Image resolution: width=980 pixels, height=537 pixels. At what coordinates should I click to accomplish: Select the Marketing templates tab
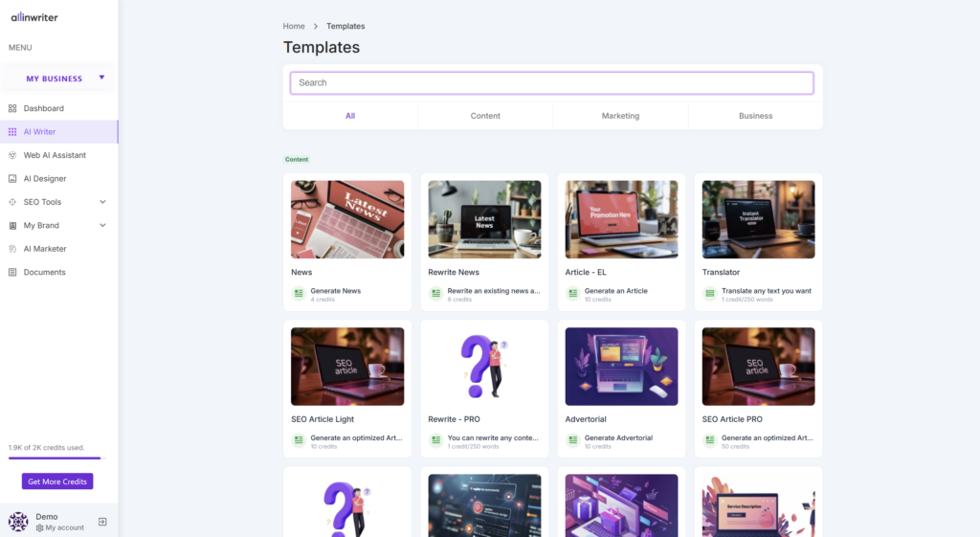click(620, 116)
